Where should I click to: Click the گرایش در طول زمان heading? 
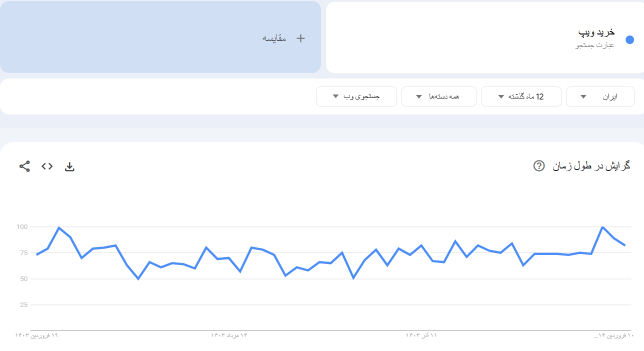coord(591,166)
